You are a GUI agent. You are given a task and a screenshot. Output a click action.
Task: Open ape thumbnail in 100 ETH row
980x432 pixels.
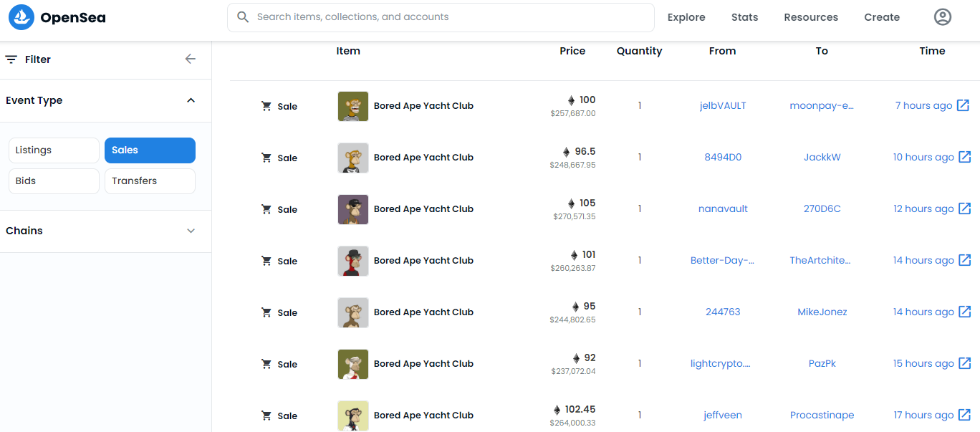point(353,106)
